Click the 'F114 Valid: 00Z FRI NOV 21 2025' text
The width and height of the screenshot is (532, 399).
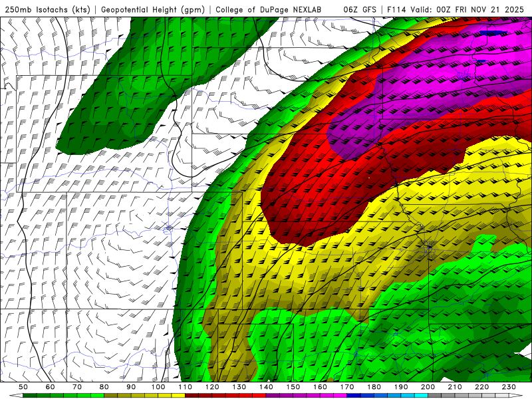click(456, 10)
